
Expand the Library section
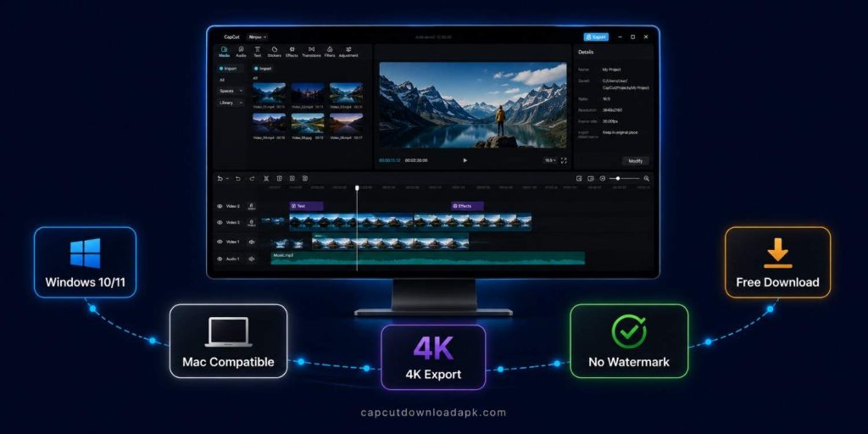[x=231, y=103]
